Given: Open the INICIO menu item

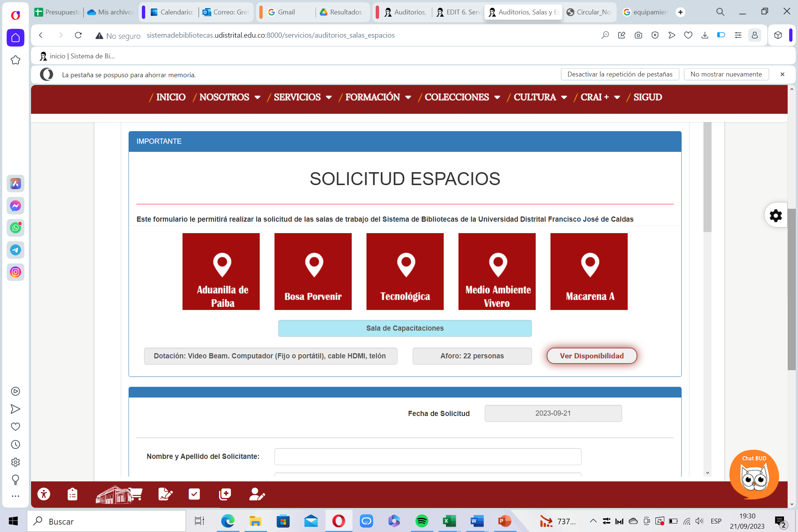Looking at the screenshot, I should (x=170, y=97).
